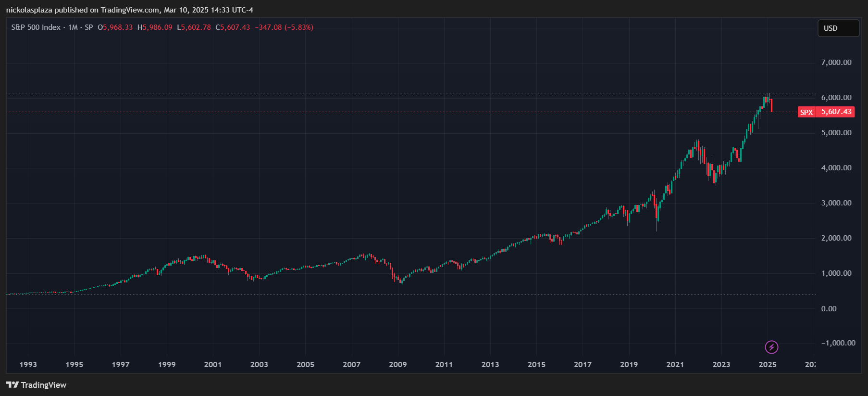
Task: Click the open value 5,968.33
Action: (x=118, y=27)
